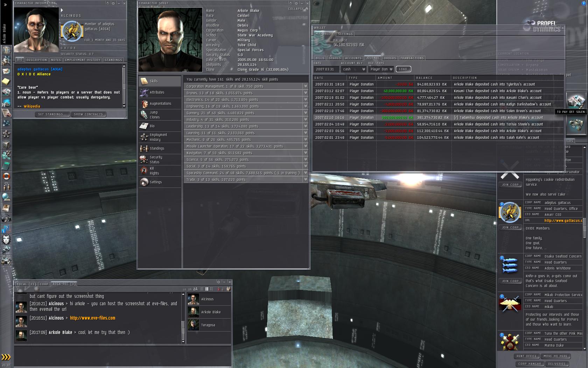Toggle pin on the chat window
The width and height of the screenshot is (588, 368).
tap(218, 282)
